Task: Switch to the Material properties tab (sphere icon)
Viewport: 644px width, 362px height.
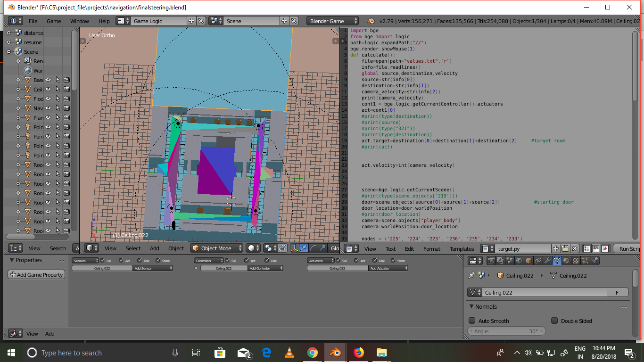Action: [x=566, y=261]
